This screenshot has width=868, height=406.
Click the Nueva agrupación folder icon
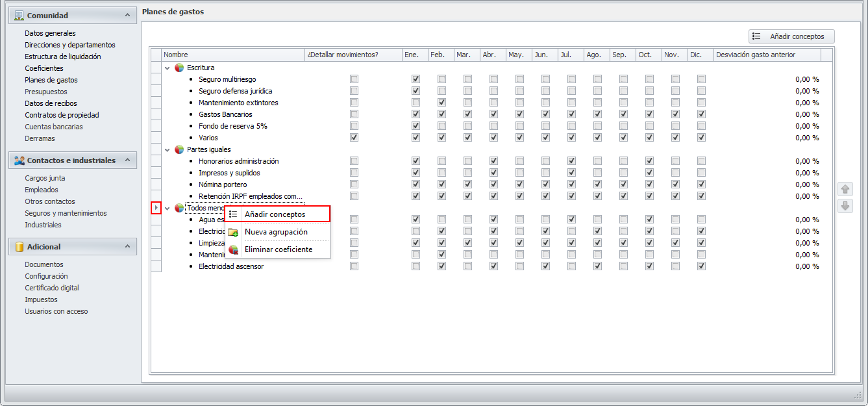233,232
